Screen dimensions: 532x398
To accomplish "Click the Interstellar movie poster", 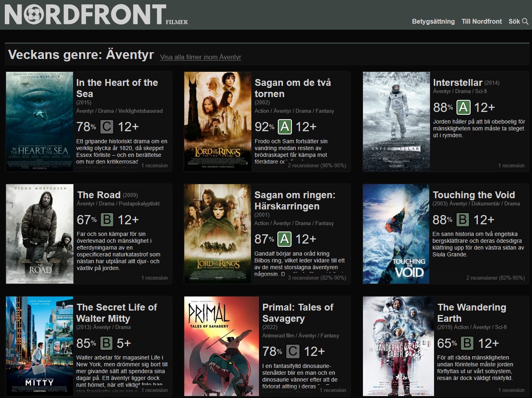I will coord(396,122).
